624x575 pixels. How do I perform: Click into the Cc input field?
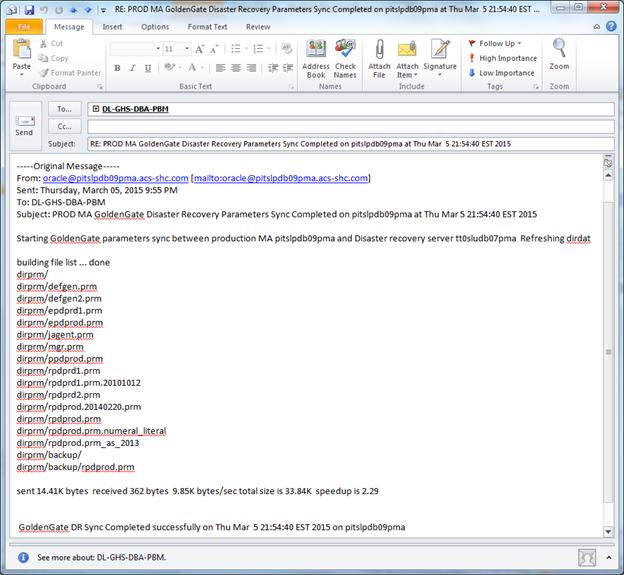(x=350, y=127)
